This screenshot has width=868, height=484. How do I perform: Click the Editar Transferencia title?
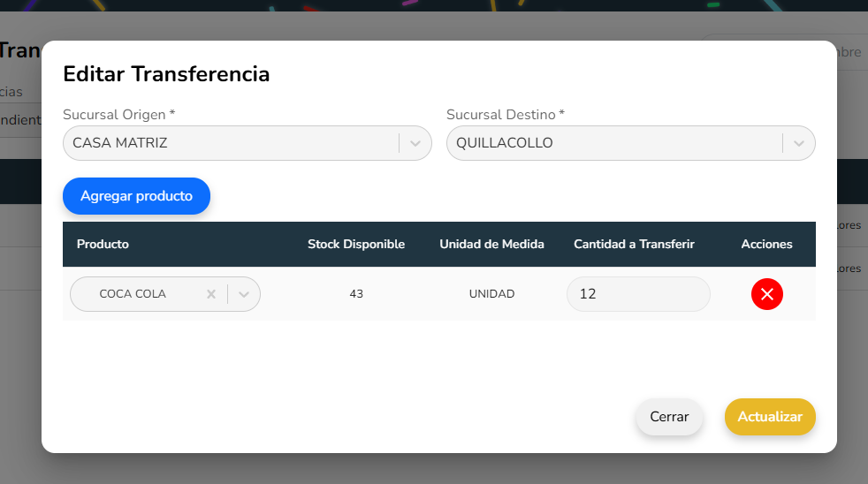166,74
